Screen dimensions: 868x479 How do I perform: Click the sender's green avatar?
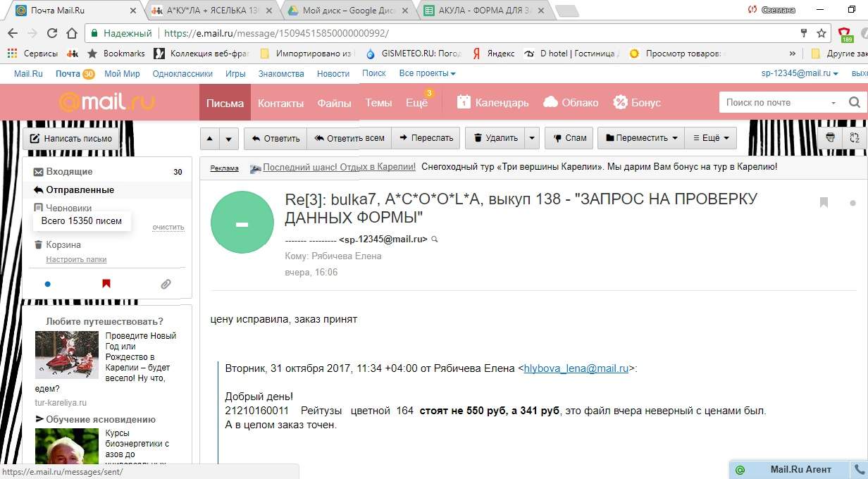point(242,223)
